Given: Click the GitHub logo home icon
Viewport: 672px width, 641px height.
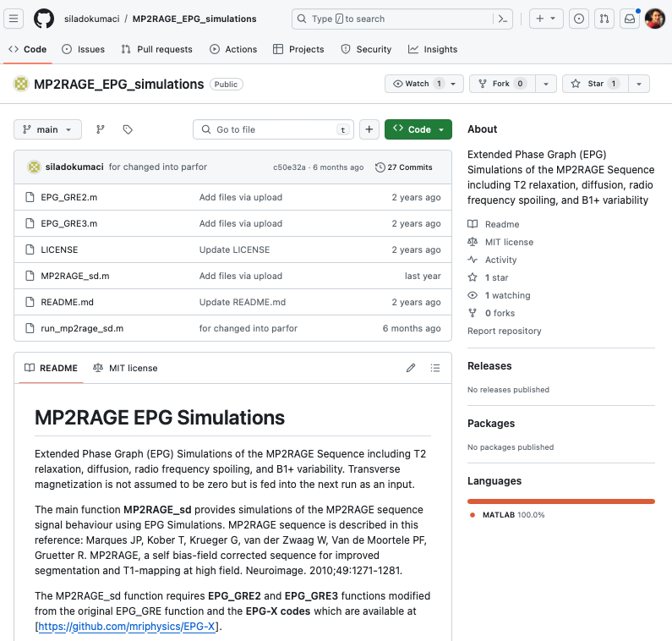Looking at the screenshot, I should (44, 19).
